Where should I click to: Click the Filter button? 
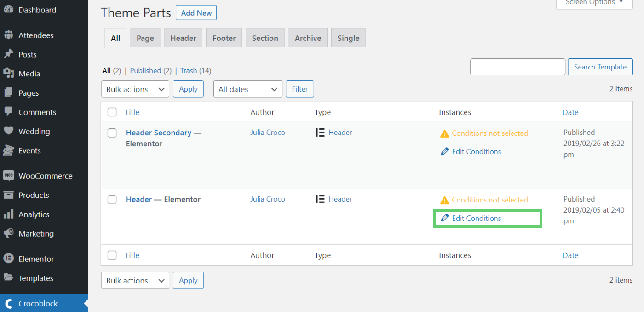point(300,89)
